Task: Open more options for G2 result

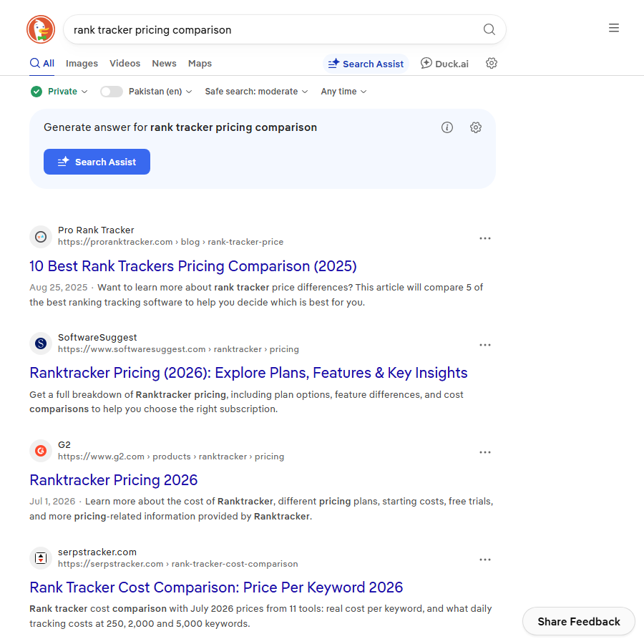Action: point(485,452)
